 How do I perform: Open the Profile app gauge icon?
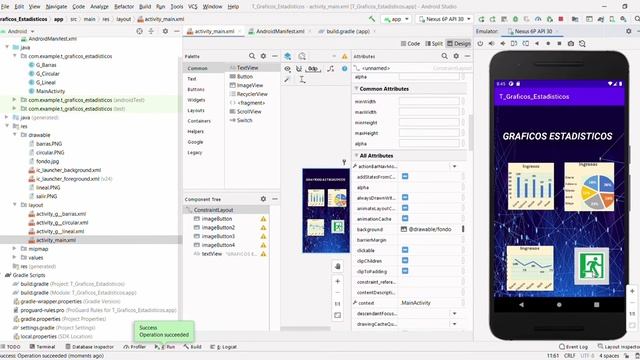538,19
